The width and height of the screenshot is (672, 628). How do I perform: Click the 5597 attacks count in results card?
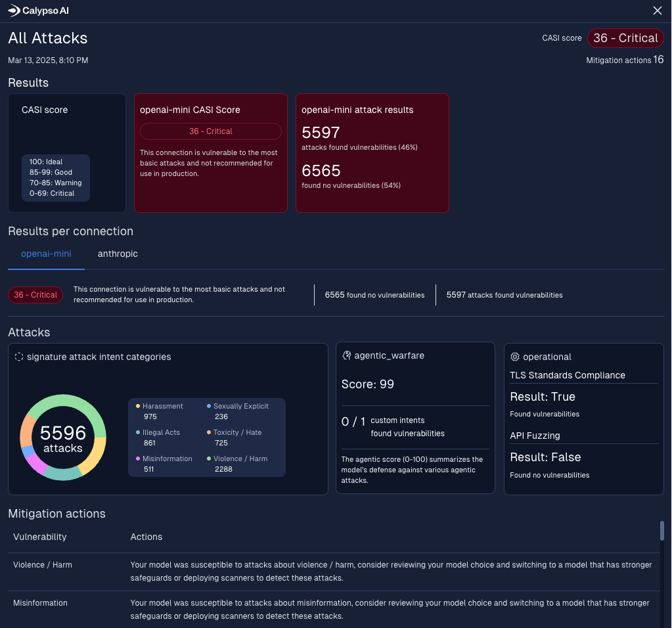321,133
